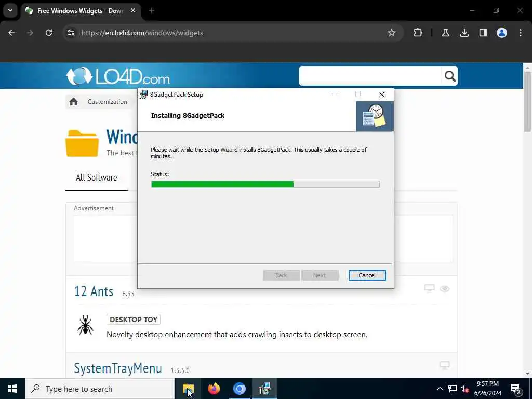The width and height of the screenshot is (532, 399).
Task: Click the 12 Ants version 6.35 text
Action: (x=128, y=294)
